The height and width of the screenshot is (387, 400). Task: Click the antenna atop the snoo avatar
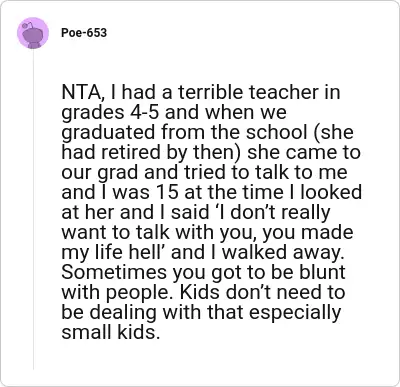tap(29, 24)
